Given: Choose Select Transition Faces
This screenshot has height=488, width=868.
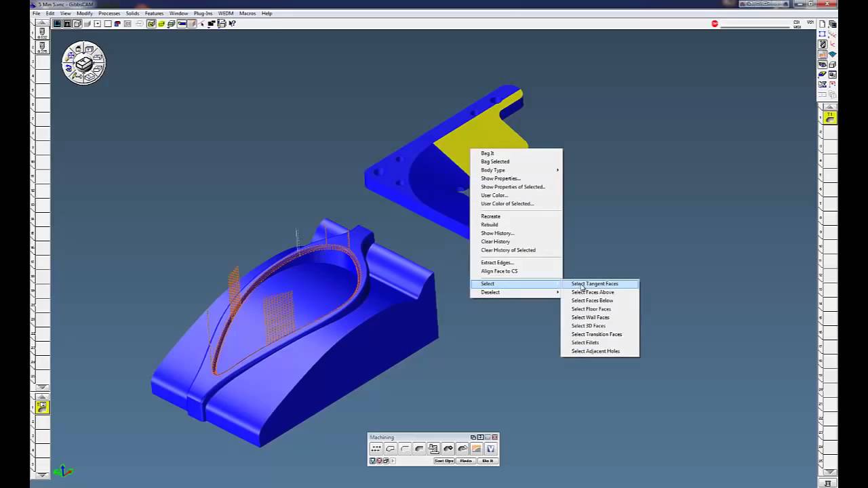Looking at the screenshot, I should pyautogui.click(x=599, y=334).
